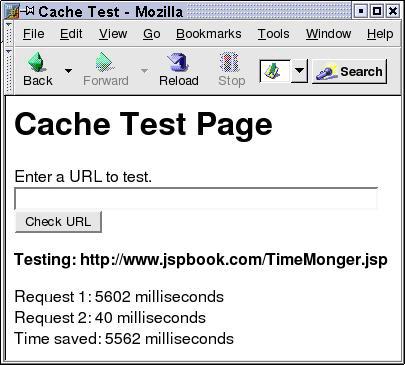The height and width of the screenshot is (365, 405).
Task: Click the Search button with flashlight icon
Action: point(349,71)
